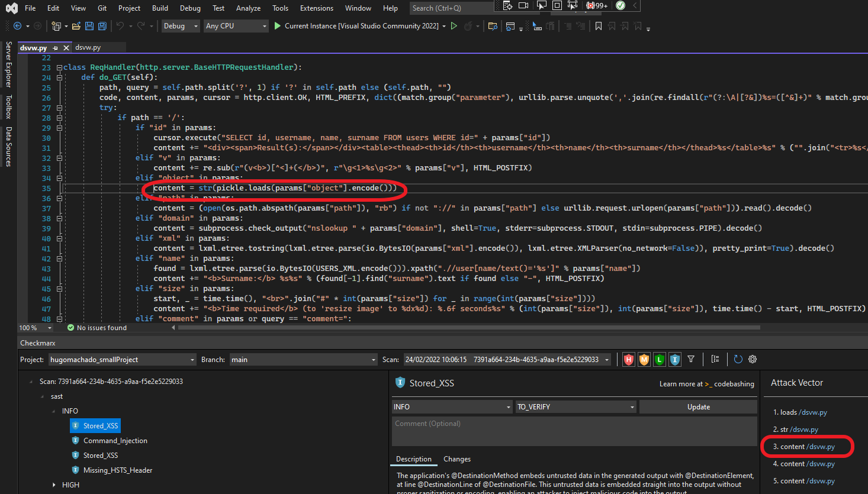Save the current file with the disk icon
The image size is (868, 494).
tap(89, 26)
